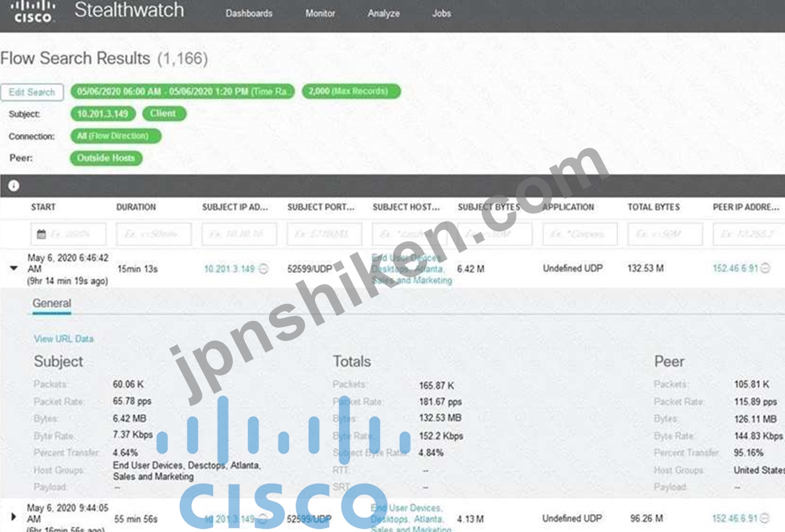Click the Outside Hosts peer pill

point(106,158)
